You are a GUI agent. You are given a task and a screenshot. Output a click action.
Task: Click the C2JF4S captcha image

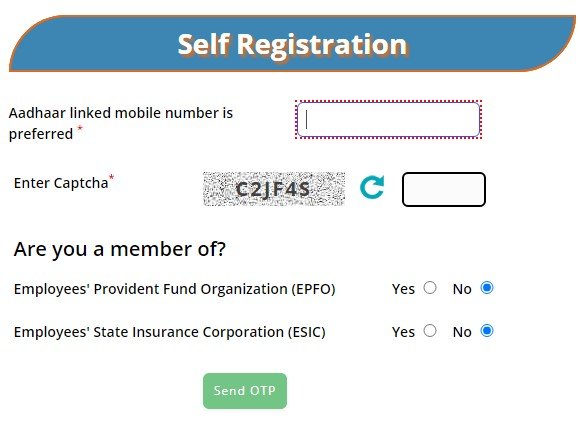pyautogui.click(x=274, y=189)
